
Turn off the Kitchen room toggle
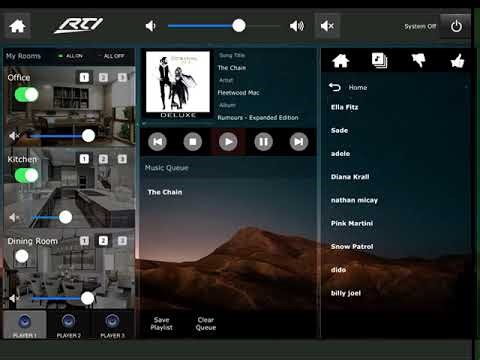tap(27, 175)
